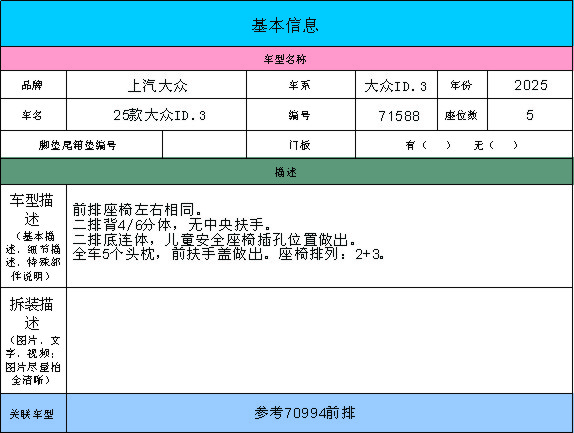Click the 拆装描述 label cell
Image resolution: width=574 pixels, height=433 pixels.
tap(33, 341)
